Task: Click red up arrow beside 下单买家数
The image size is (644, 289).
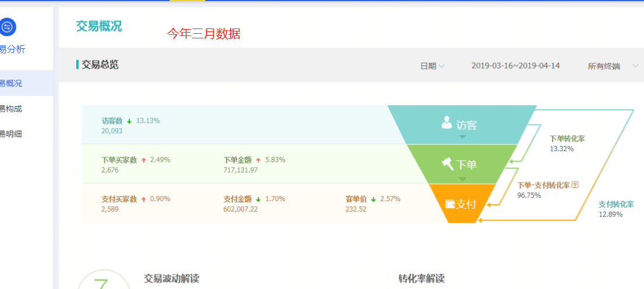Action: click(143, 160)
